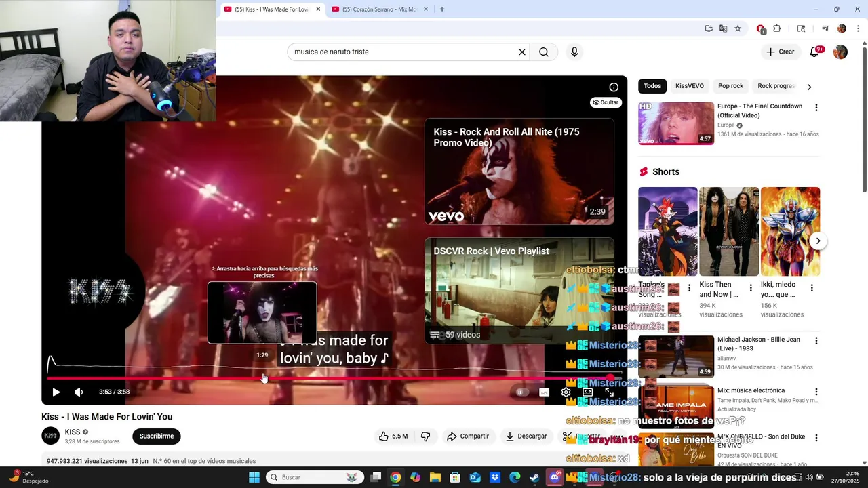Viewport: 868px width, 488px height.
Task: Open Microsoft Edge from taskbar
Action: pos(515,477)
